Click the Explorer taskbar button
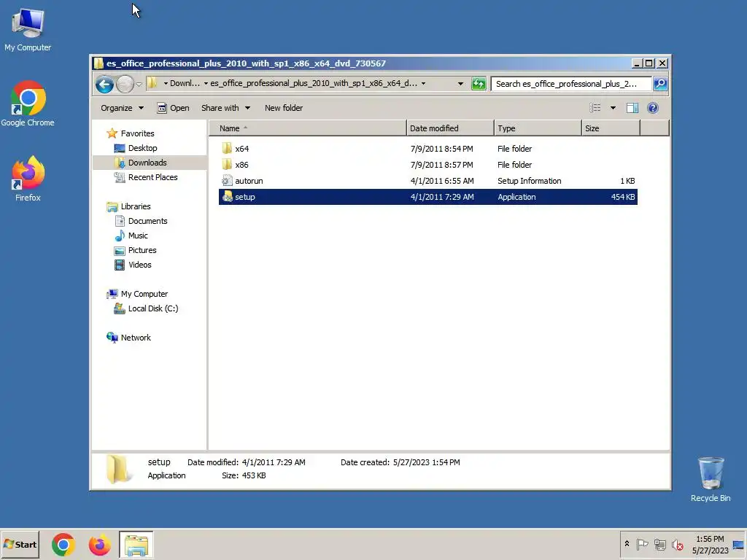This screenshot has height=560, width=747. (x=136, y=545)
